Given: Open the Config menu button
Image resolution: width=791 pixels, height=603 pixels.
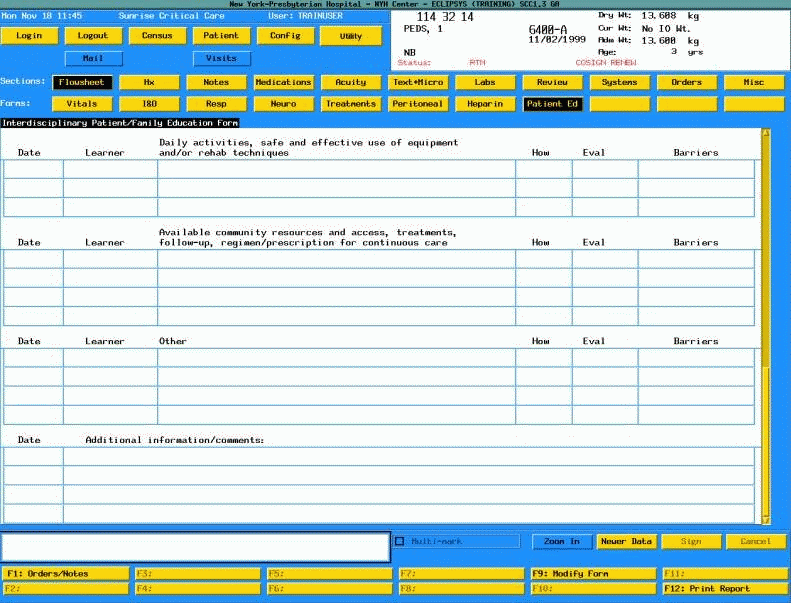Looking at the screenshot, I should [285, 36].
